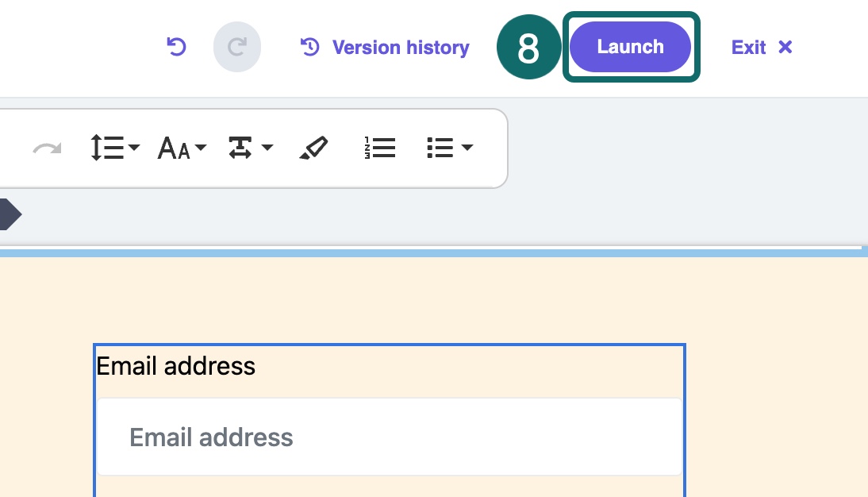Click into the Email address input field
The image size is (868, 497).
pyautogui.click(x=389, y=437)
